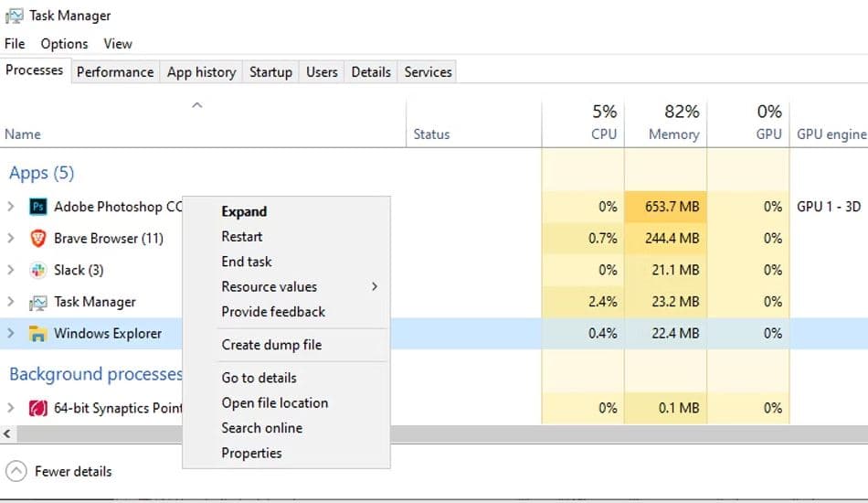Screen dimensions: 868x503
Task: Click the 22.4 MB memory cell
Action: tap(666, 334)
